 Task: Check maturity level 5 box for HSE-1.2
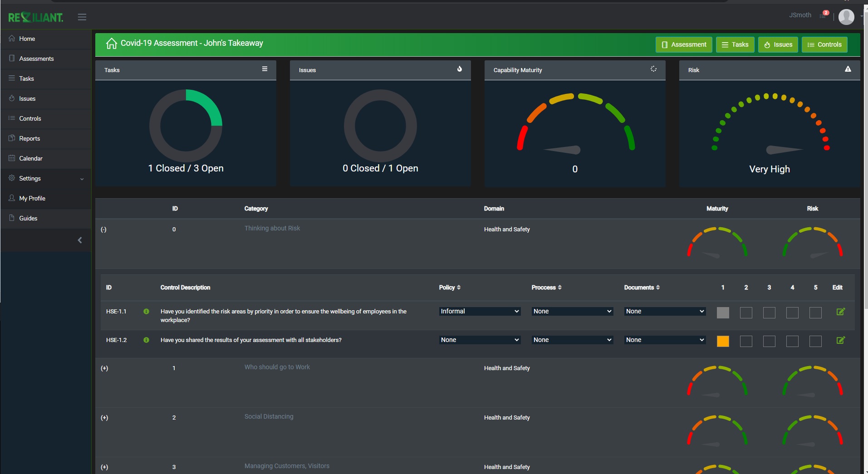coord(815,341)
